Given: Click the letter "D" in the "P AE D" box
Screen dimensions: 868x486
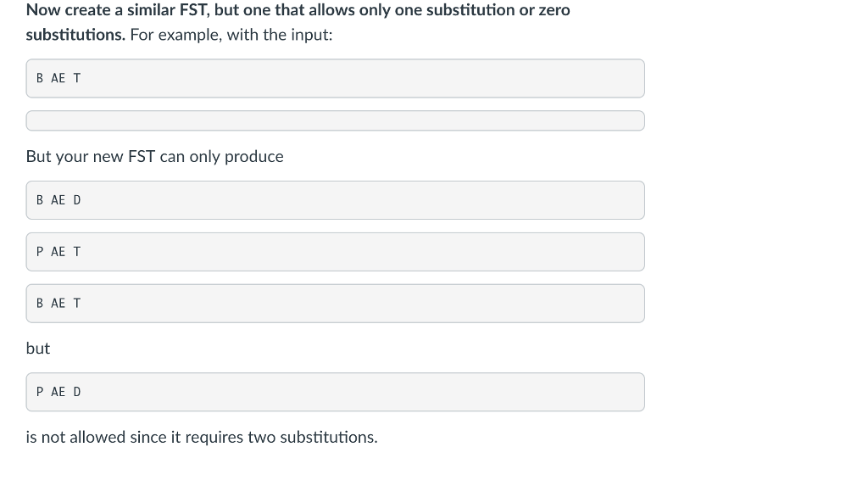Looking at the screenshot, I should [77, 392].
